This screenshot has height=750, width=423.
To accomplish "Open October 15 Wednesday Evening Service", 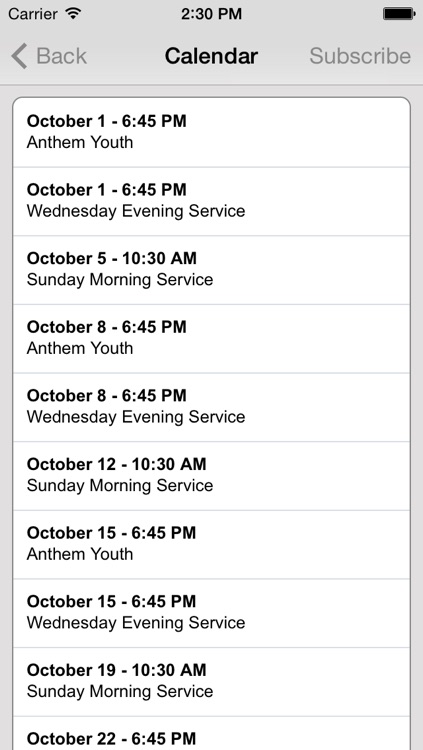I will pos(212,613).
